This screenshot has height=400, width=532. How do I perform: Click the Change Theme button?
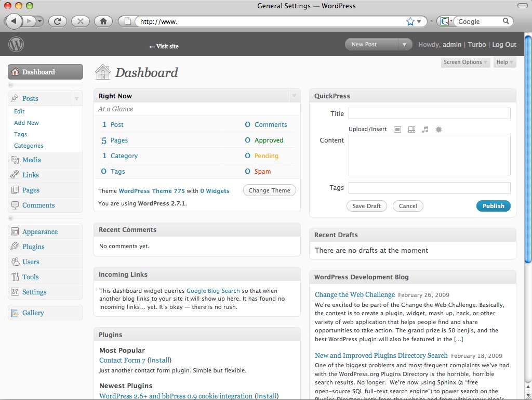[x=270, y=190]
